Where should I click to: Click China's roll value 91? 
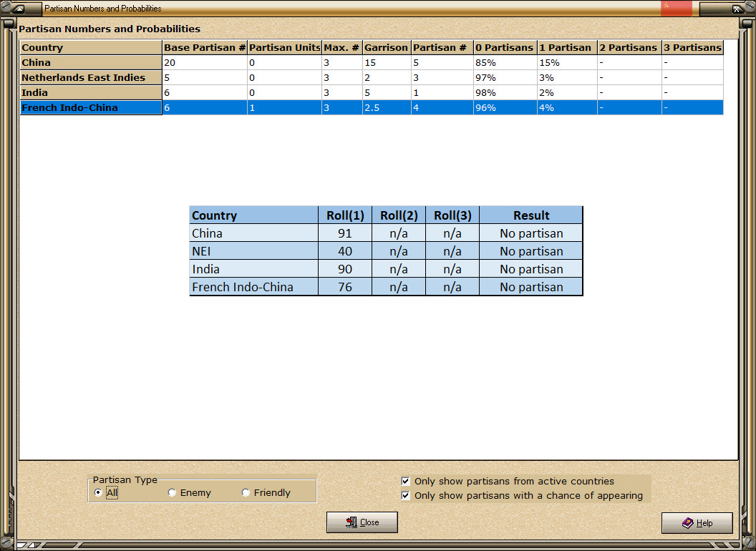click(345, 233)
